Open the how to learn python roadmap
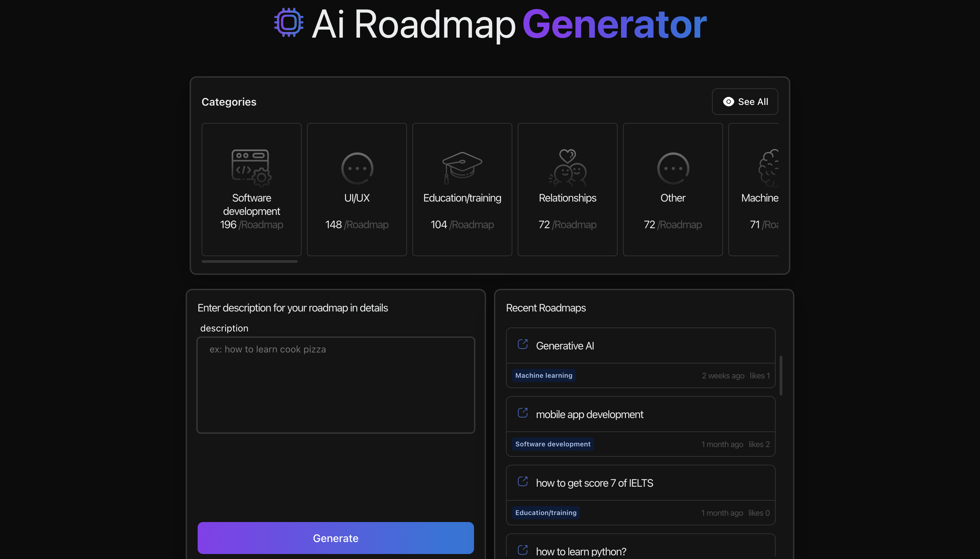Screen dimensions: 980x559 tap(581, 551)
